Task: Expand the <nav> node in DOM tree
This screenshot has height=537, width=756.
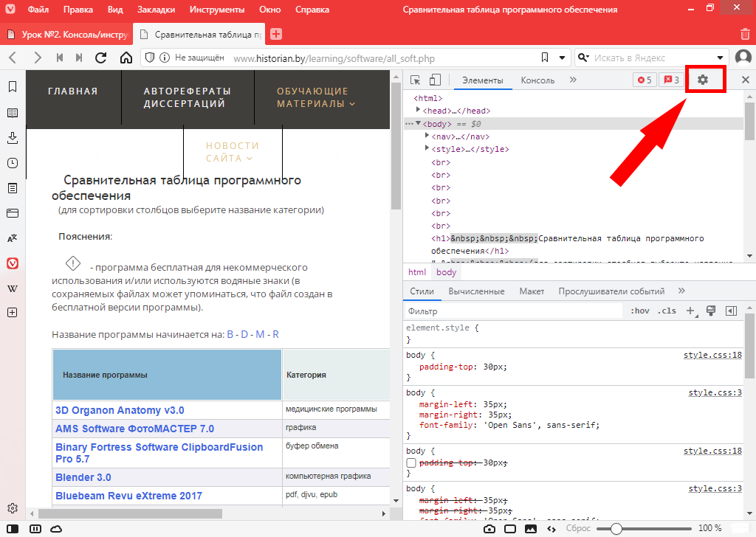Action: (x=427, y=136)
